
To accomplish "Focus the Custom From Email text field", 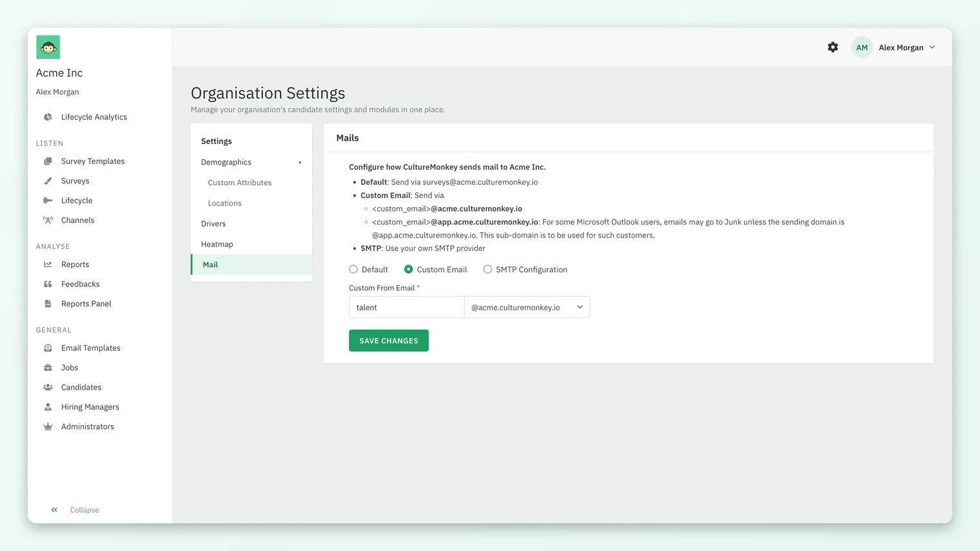I will tap(406, 307).
